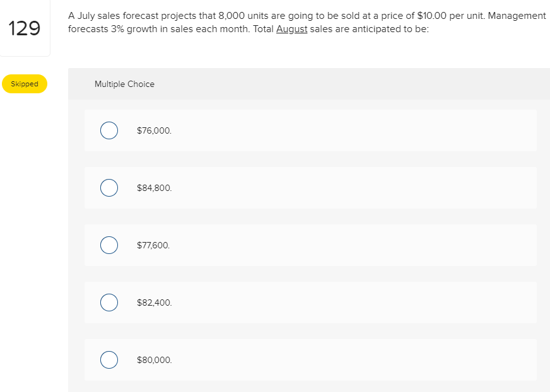550x392 pixels.
Task: Select the radio button for $84,800
Action: click(108, 188)
